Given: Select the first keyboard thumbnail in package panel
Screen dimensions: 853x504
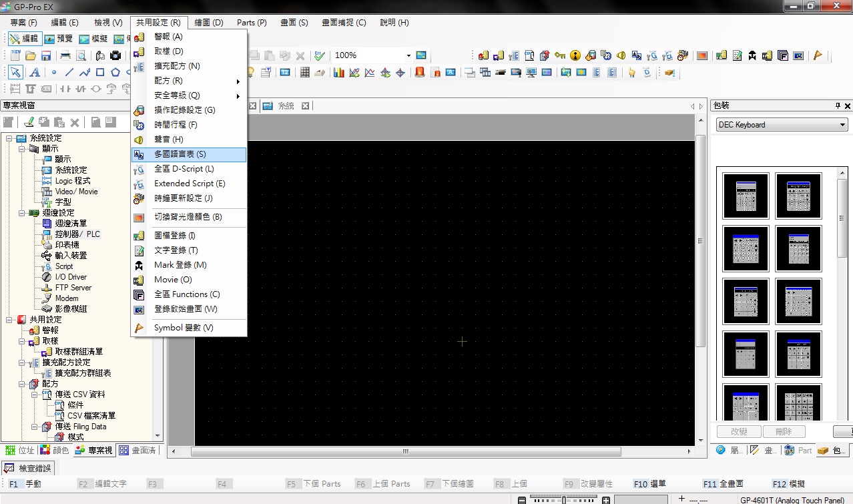Looking at the screenshot, I should tap(746, 196).
